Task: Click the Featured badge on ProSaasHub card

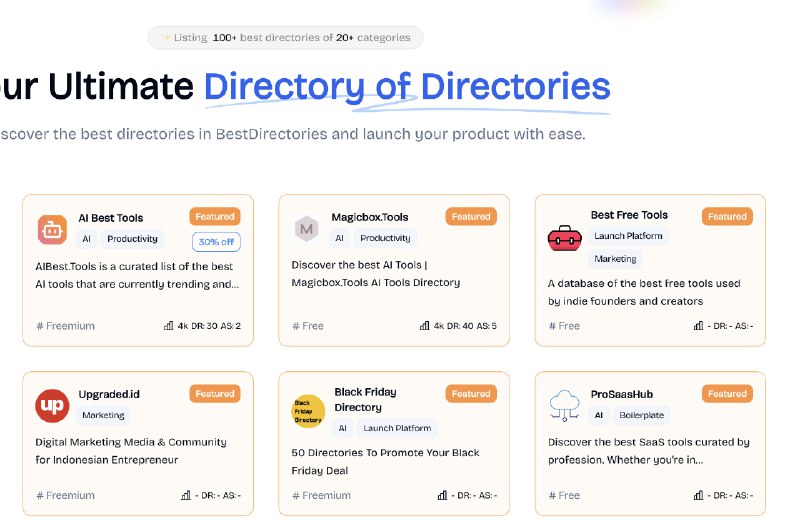Action: (x=727, y=393)
